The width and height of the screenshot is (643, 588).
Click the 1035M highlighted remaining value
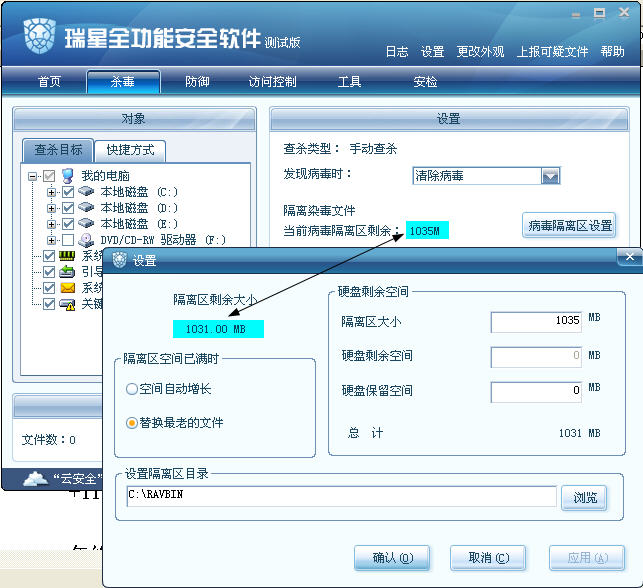click(x=427, y=230)
